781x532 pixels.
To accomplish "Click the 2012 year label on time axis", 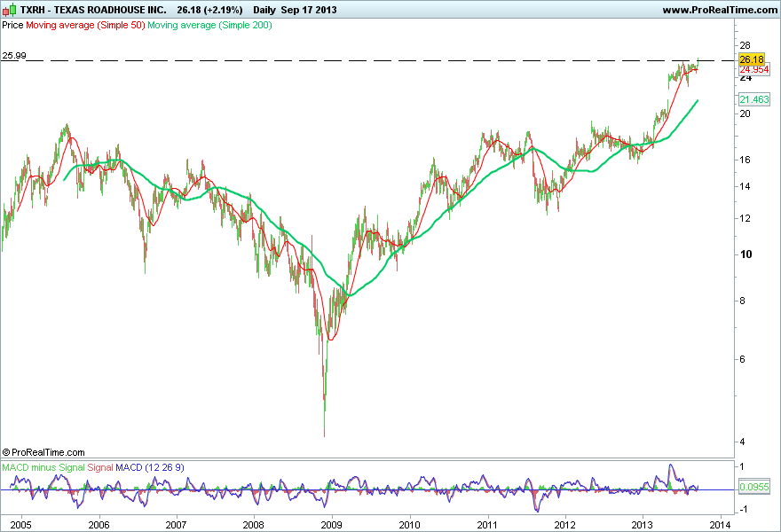I will coord(564,525).
